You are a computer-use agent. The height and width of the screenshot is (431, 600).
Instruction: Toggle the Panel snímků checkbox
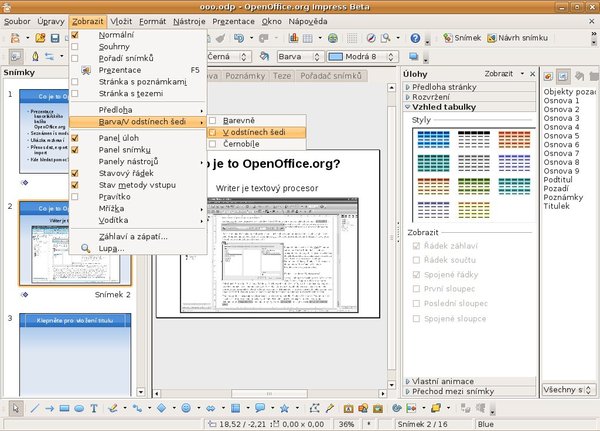pos(75,150)
